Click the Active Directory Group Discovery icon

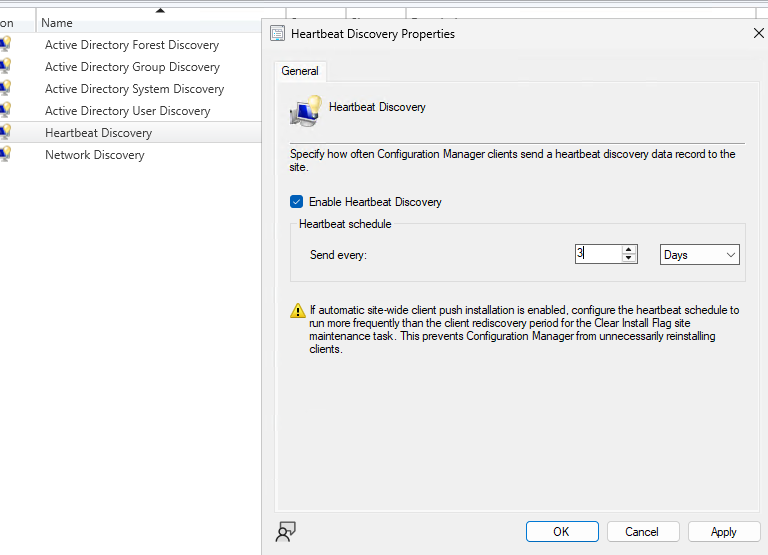click(5, 67)
